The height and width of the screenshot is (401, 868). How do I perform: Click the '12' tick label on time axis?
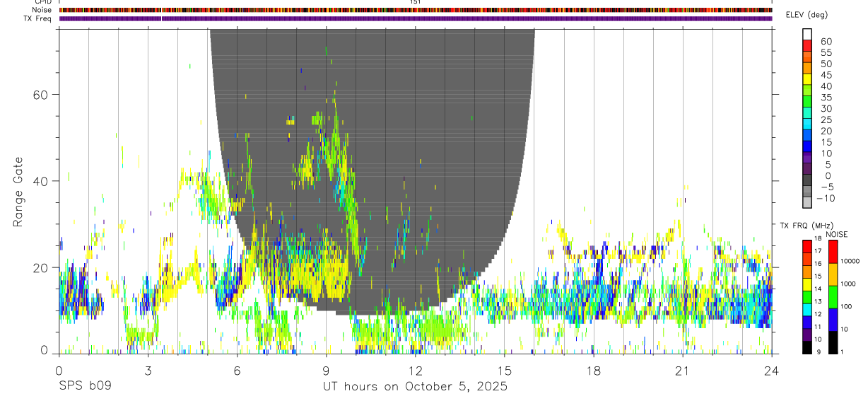click(415, 370)
